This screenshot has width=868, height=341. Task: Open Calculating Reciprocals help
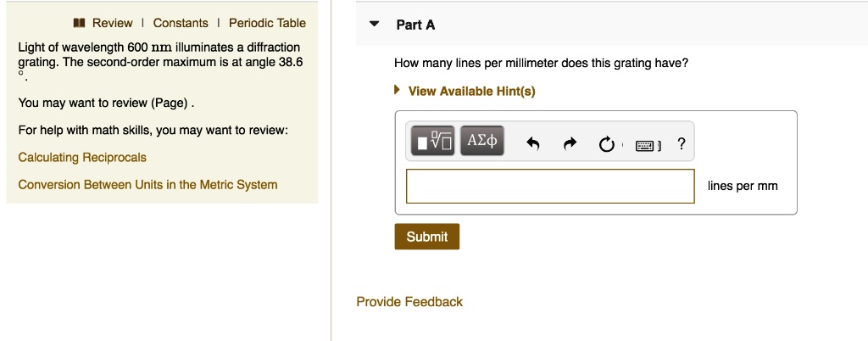[82, 157]
